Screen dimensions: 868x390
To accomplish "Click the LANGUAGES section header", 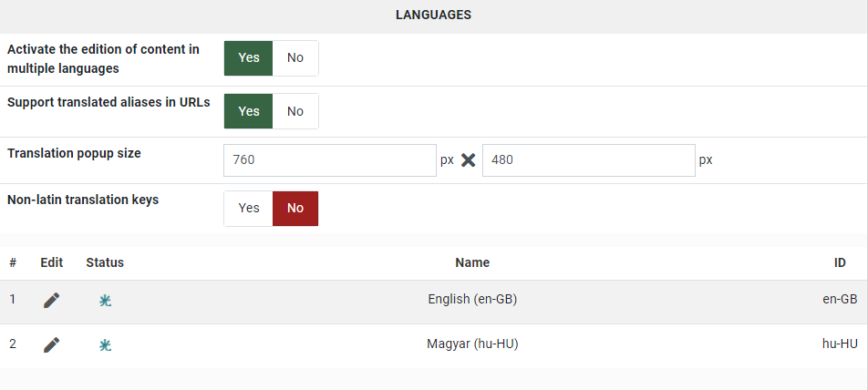I will click(433, 15).
